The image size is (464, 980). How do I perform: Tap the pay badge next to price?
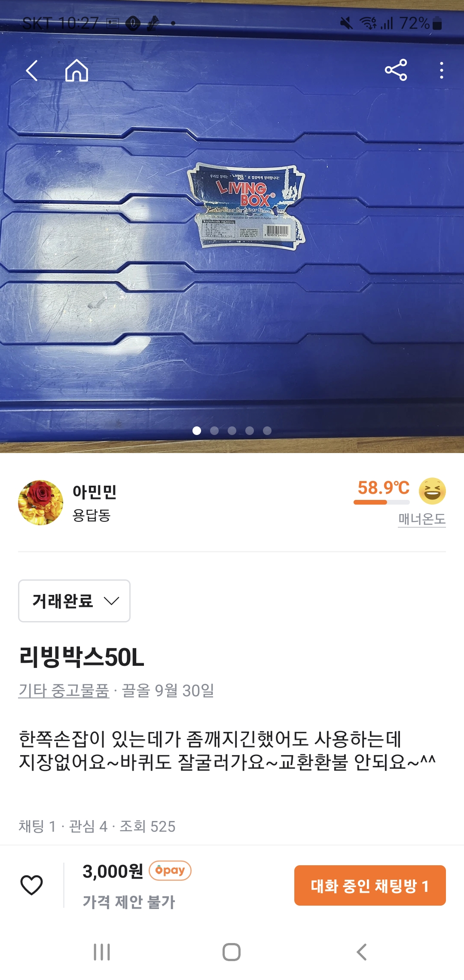(170, 870)
